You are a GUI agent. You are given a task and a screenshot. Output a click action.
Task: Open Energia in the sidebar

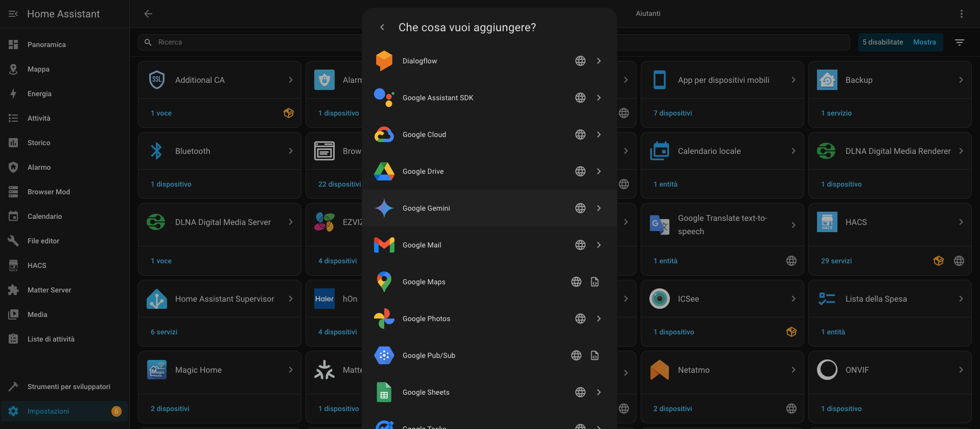64,94
